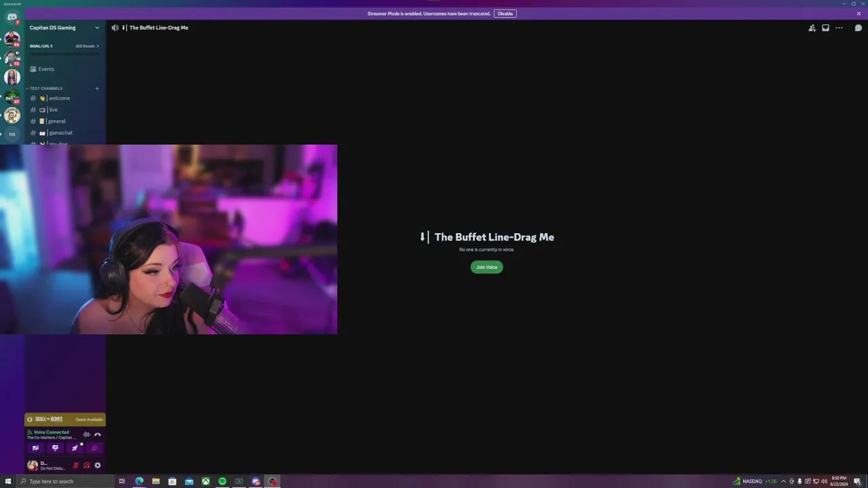Viewport: 868px width, 488px height.
Task: Show hidden system tray icons chevron
Action: click(783, 481)
